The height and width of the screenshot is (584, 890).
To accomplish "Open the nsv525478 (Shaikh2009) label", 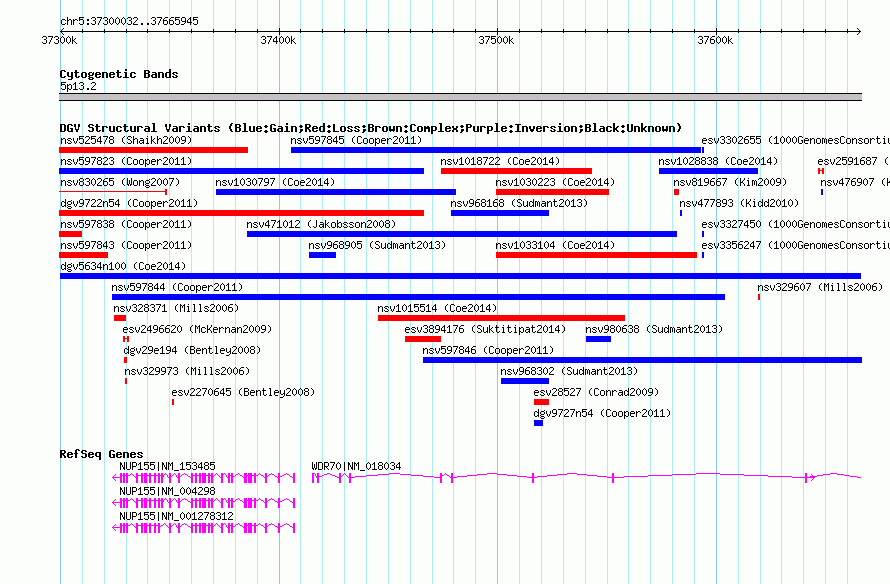I will [126, 140].
